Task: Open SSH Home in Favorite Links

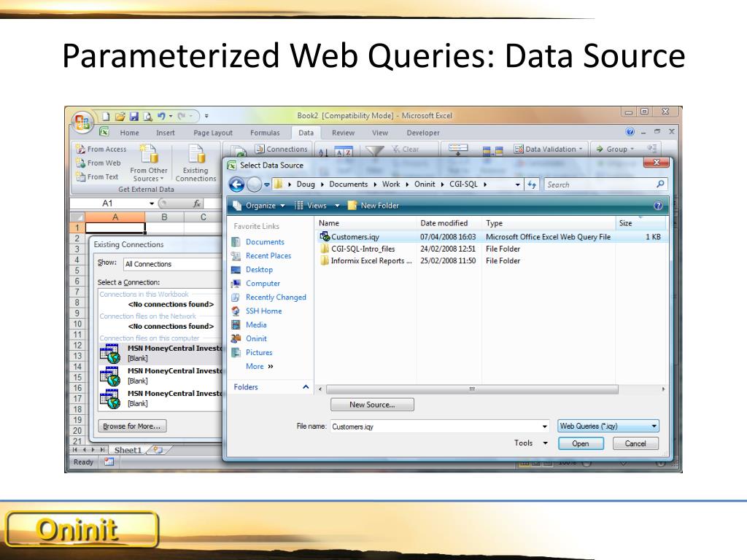Action: [x=256, y=311]
